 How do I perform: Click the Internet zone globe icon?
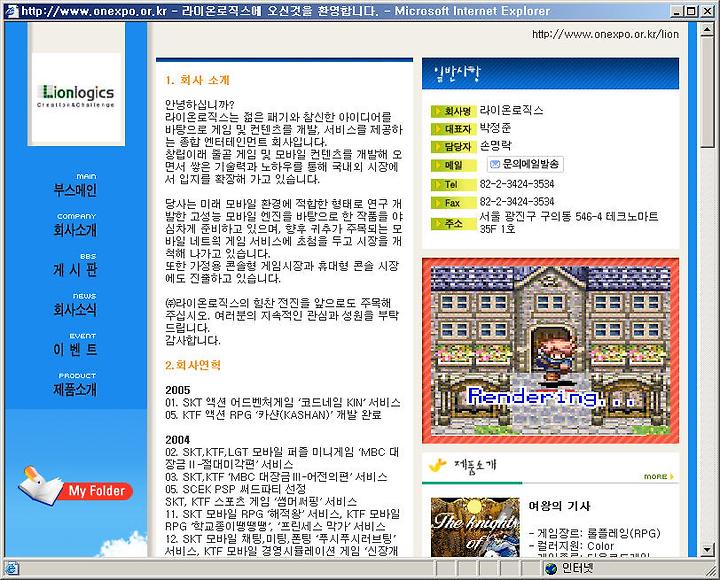tap(551, 569)
